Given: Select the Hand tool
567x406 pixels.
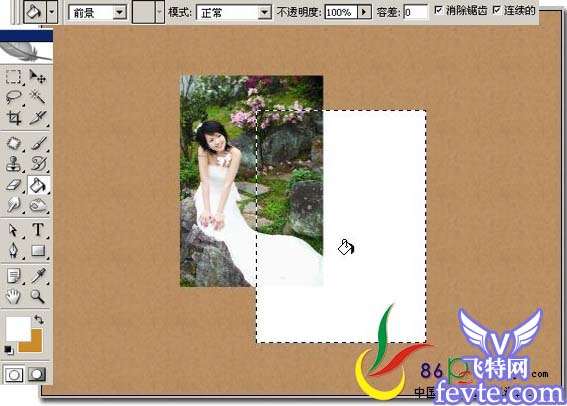Looking at the screenshot, I should (x=13, y=297).
